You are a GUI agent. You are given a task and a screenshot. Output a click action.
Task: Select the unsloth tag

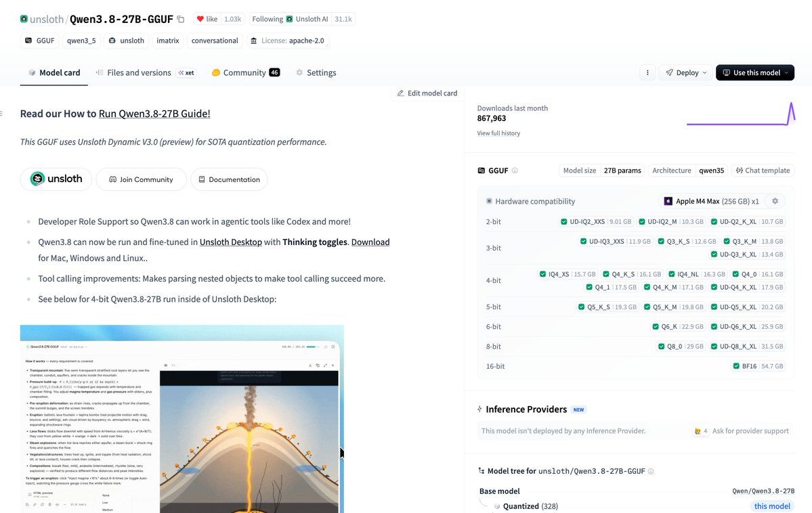[x=127, y=41]
